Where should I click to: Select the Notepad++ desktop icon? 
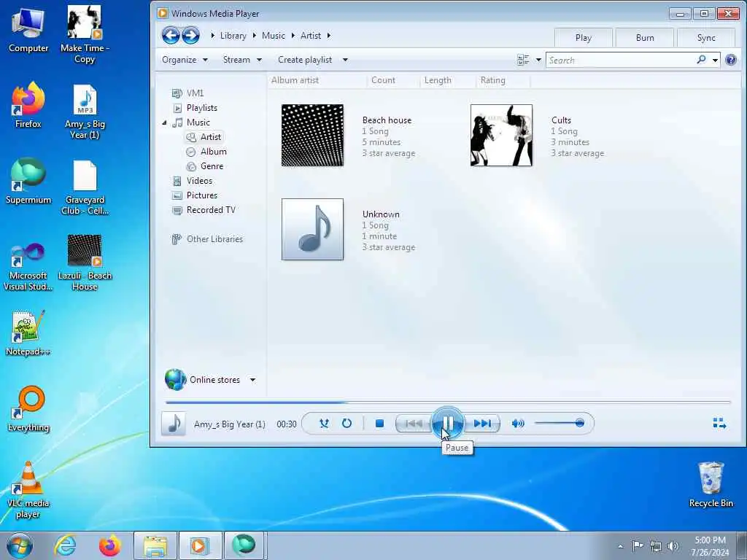pos(28,333)
